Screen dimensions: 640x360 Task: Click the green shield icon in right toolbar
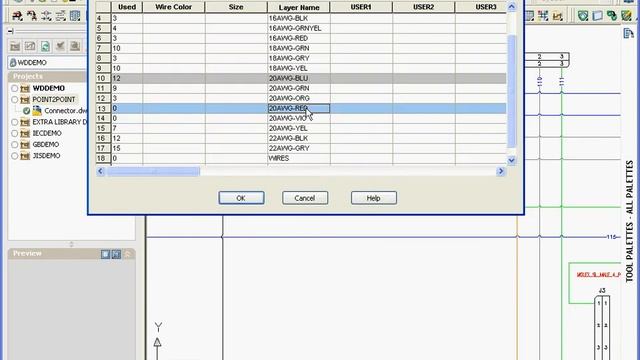pyautogui.click(x=583, y=16)
